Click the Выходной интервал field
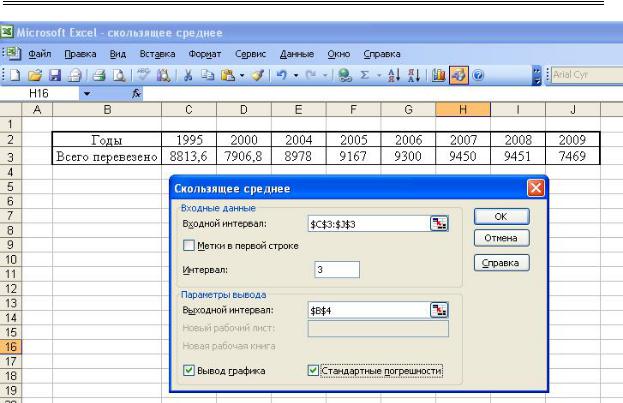This screenshot has width=623, height=403. [369, 310]
